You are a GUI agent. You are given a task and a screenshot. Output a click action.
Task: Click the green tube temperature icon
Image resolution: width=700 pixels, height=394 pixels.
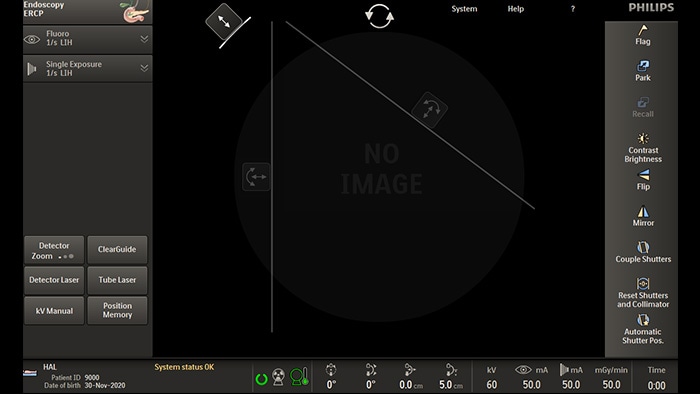299,377
